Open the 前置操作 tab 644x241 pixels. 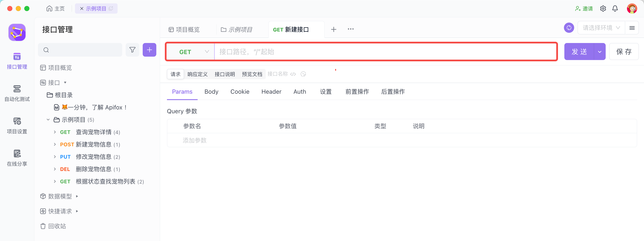[x=357, y=92]
